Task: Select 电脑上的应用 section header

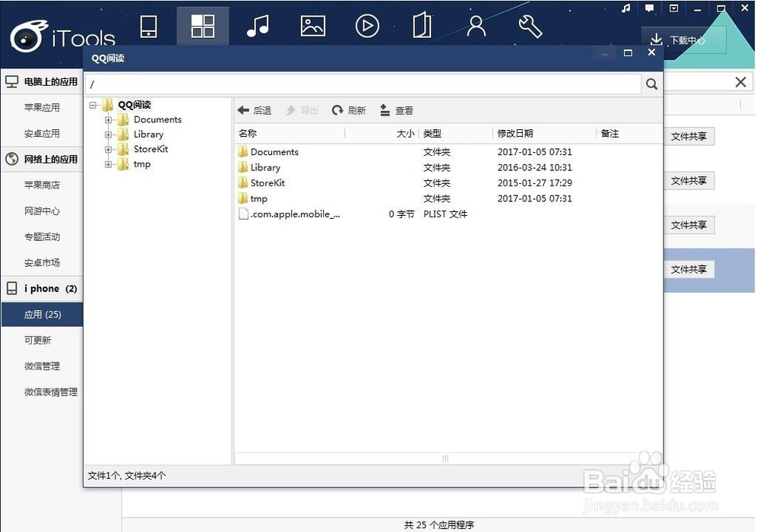Action: click(x=42, y=82)
